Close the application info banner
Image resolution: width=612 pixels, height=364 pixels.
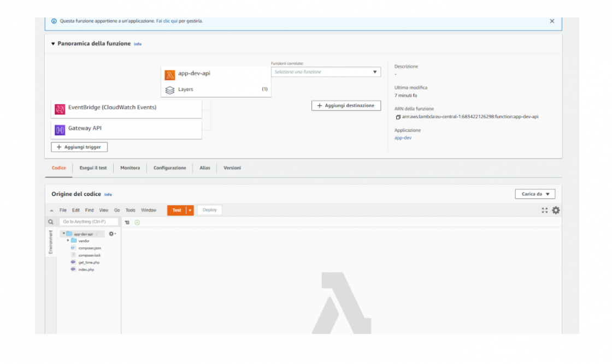tap(552, 21)
